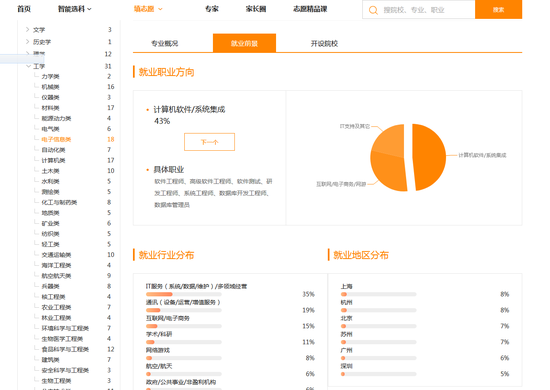The image size is (550, 390).
Task: Select 建筑类 in the tree
Action: click(x=51, y=360)
